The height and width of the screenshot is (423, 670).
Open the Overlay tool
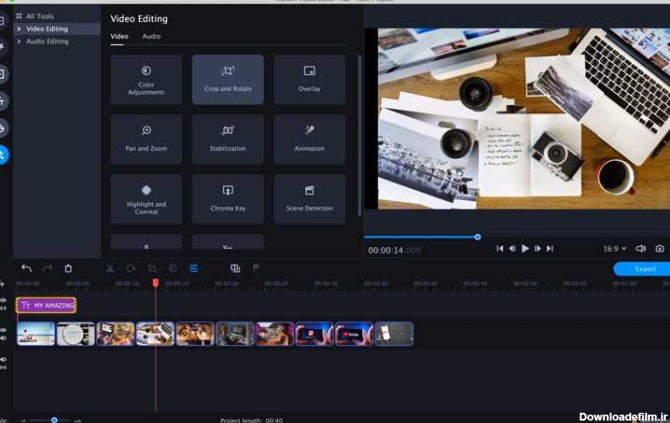tap(309, 80)
